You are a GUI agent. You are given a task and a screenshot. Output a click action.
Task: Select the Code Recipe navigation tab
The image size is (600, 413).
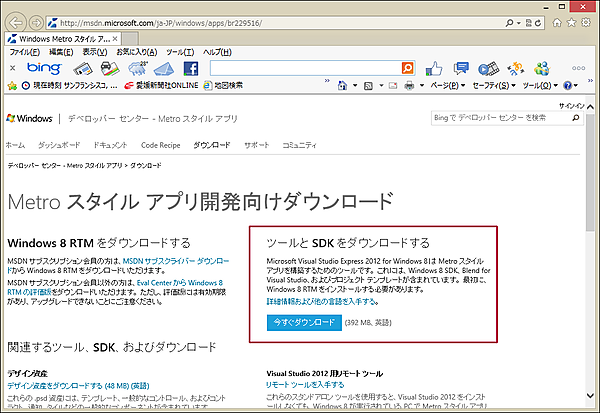(160, 145)
